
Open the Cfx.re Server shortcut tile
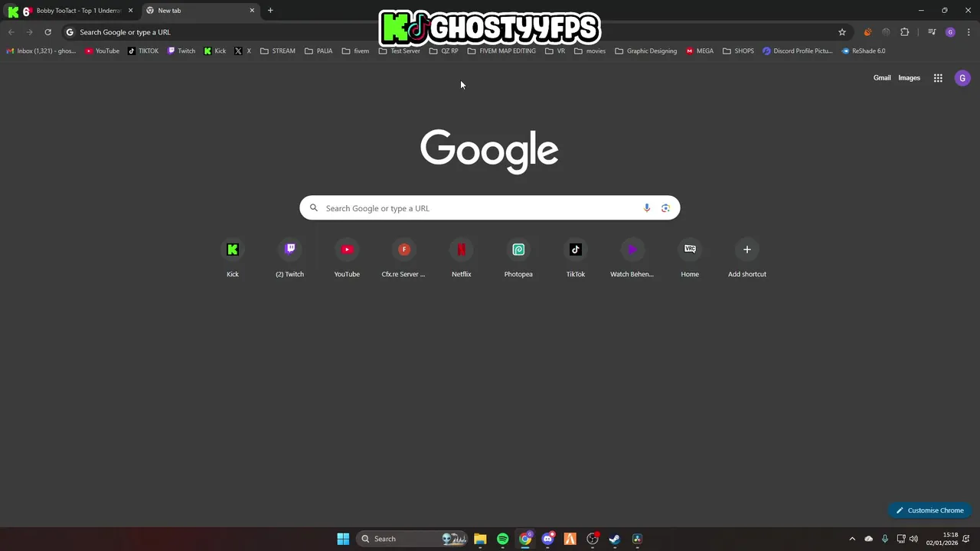[403, 259]
